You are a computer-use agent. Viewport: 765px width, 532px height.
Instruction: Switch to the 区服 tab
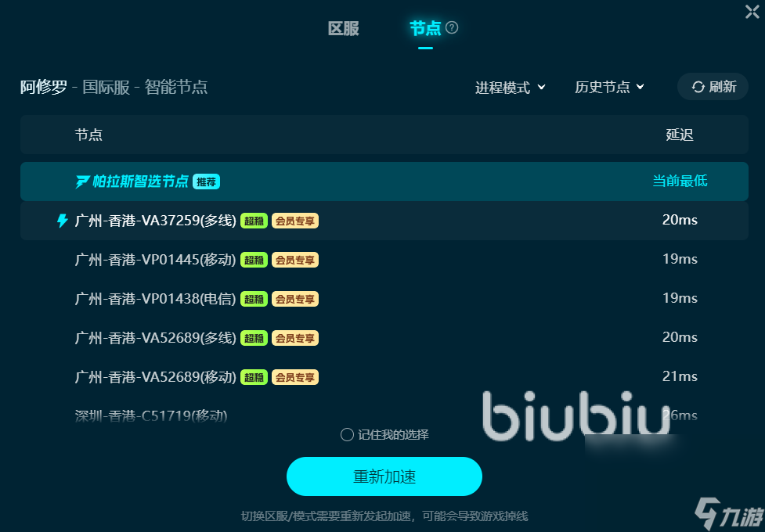(x=344, y=29)
